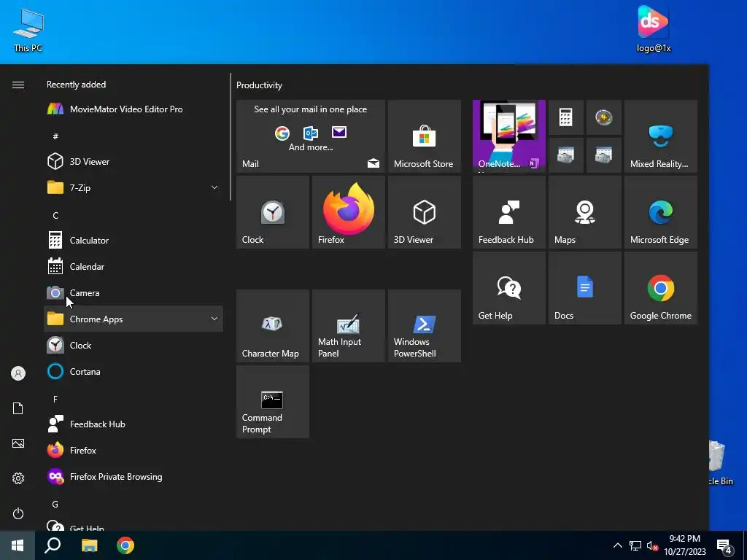
Task: Expand the 7-Zip folder chevron
Action: point(214,187)
